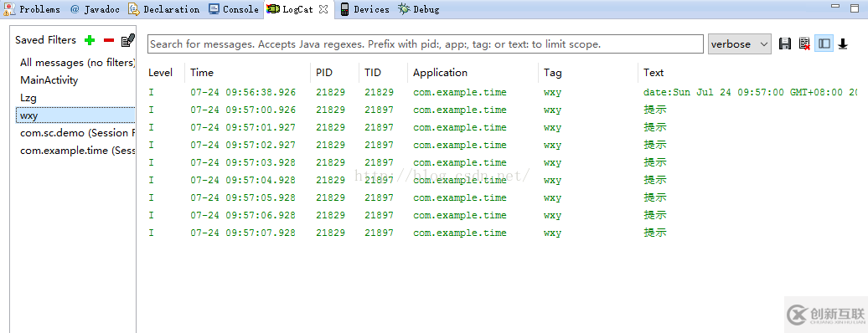Switch to the Javadoc tab

[95, 9]
